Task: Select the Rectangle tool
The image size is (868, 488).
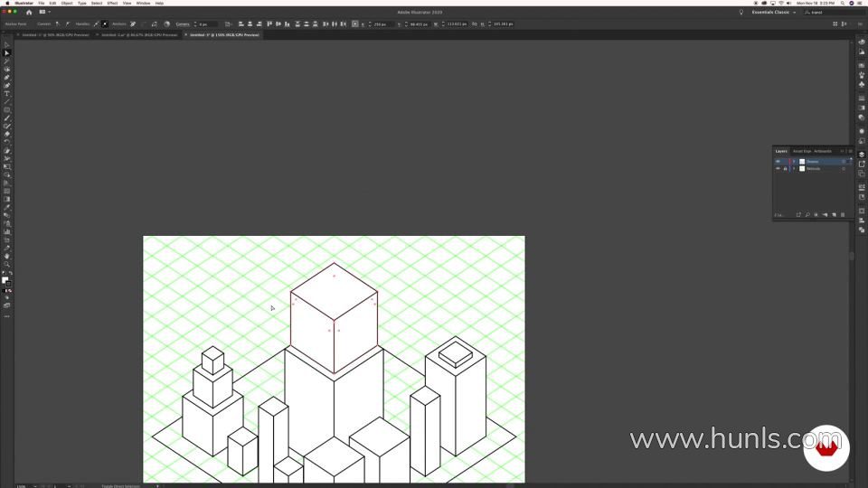Action: point(6,110)
